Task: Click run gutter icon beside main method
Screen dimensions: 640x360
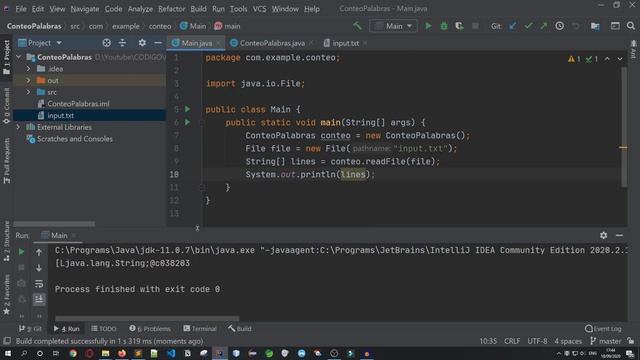Action: click(x=187, y=122)
